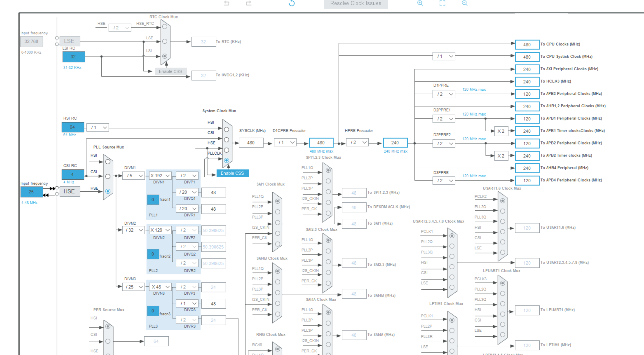The image size is (644, 355).
Task: Open the D1PPRE /2 prescaler dropdown
Action: click(444, 94)
